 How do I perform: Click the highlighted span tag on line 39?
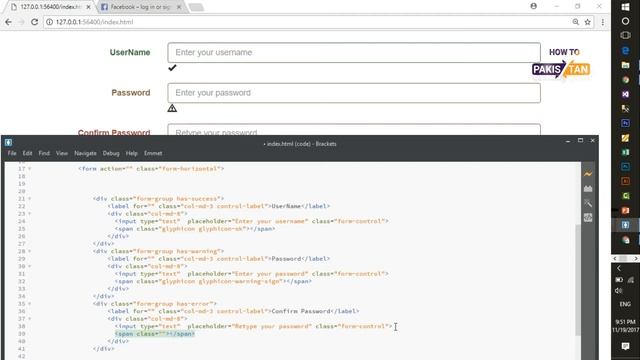(155, 334)
